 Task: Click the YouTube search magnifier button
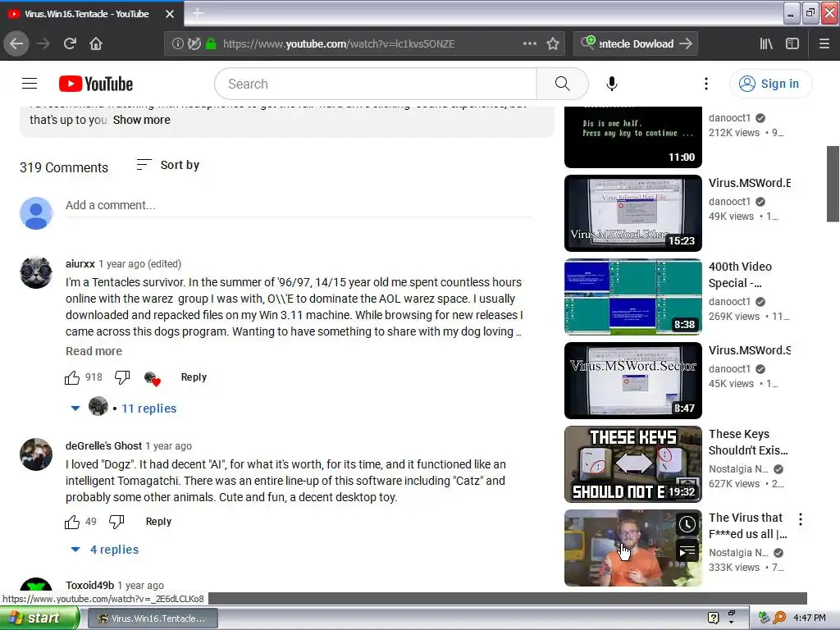click(563, 84)
